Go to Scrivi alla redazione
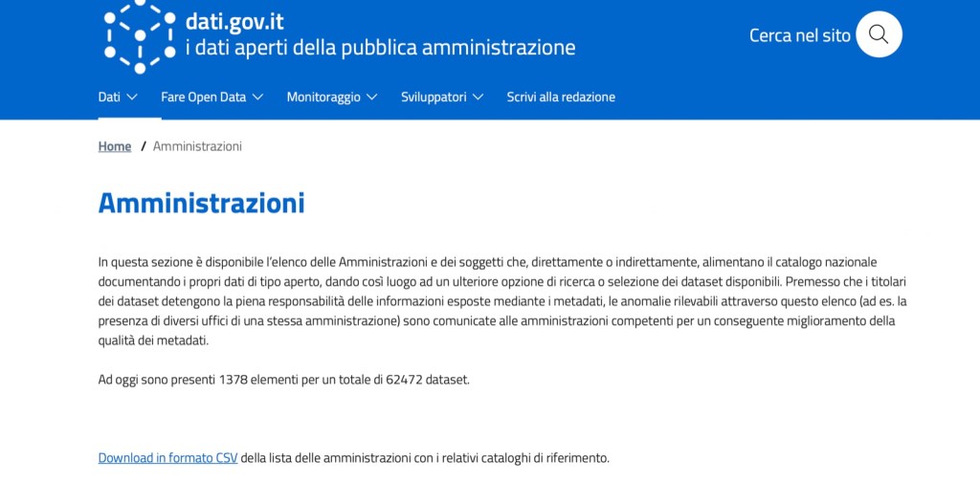980x482 pixels. pos(561,97)
